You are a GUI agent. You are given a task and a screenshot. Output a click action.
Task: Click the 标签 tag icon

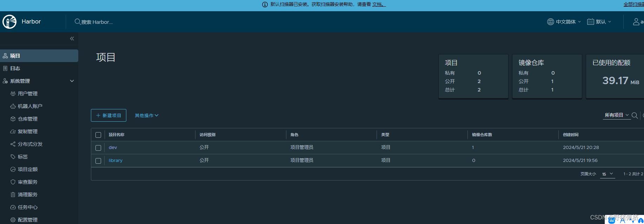coord(13,157)
